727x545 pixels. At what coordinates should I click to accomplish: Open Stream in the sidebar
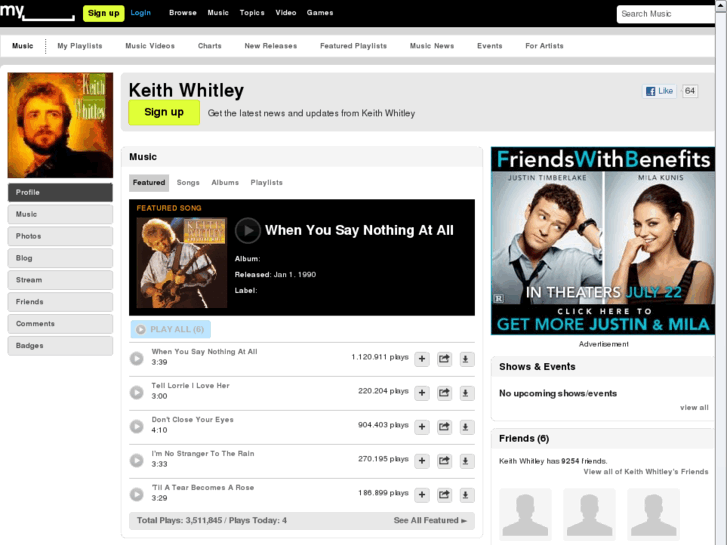(x=60, y=280)
